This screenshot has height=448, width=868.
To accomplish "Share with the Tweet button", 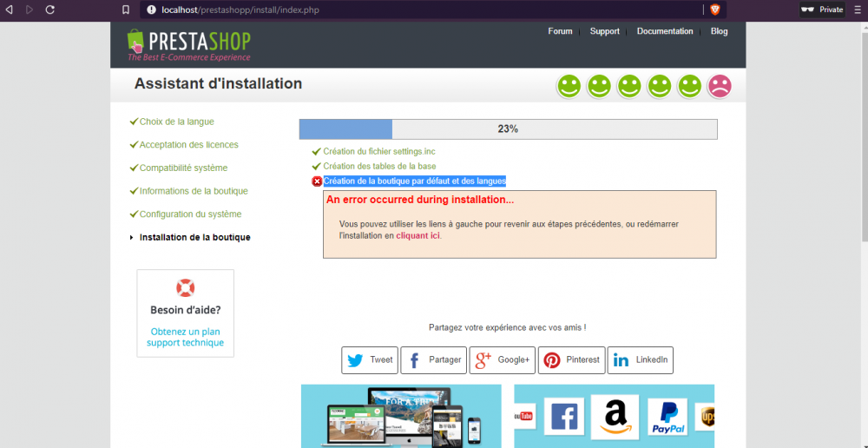I will pyautogui.click(x=370, y=360).
